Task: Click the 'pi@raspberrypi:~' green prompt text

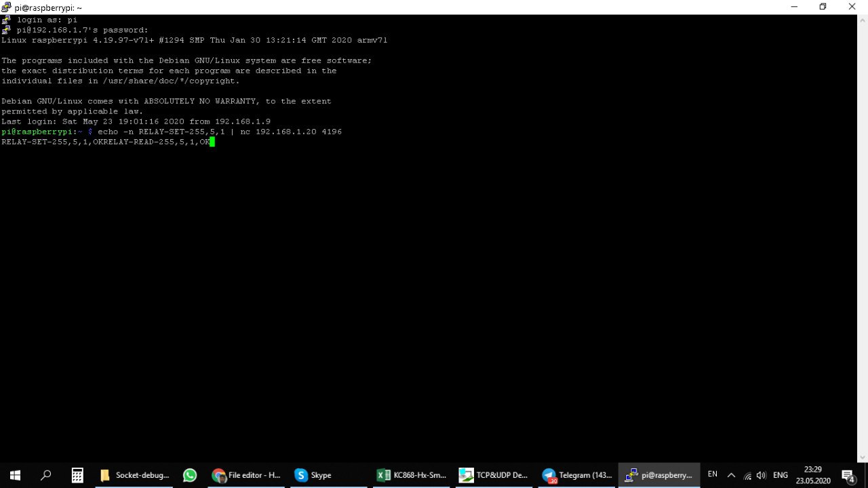Action: (42, 132)
